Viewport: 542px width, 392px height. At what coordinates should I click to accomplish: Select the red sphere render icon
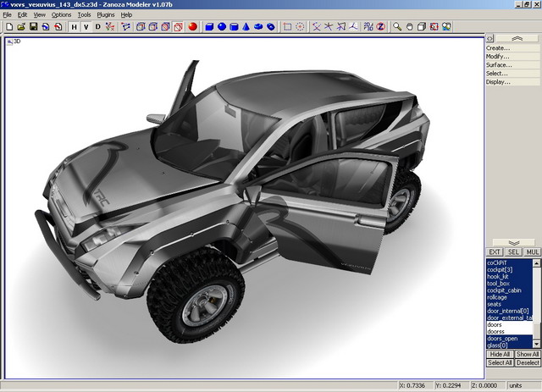(192, 27)
